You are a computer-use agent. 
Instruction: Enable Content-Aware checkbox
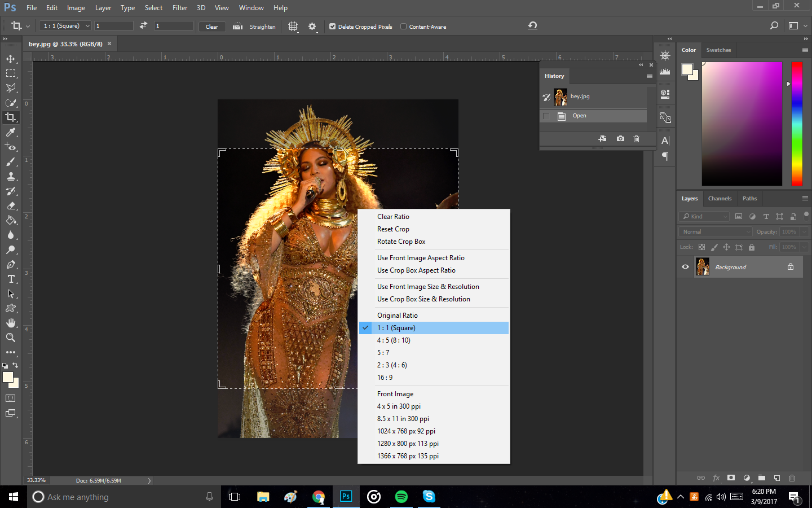[403, 27]
